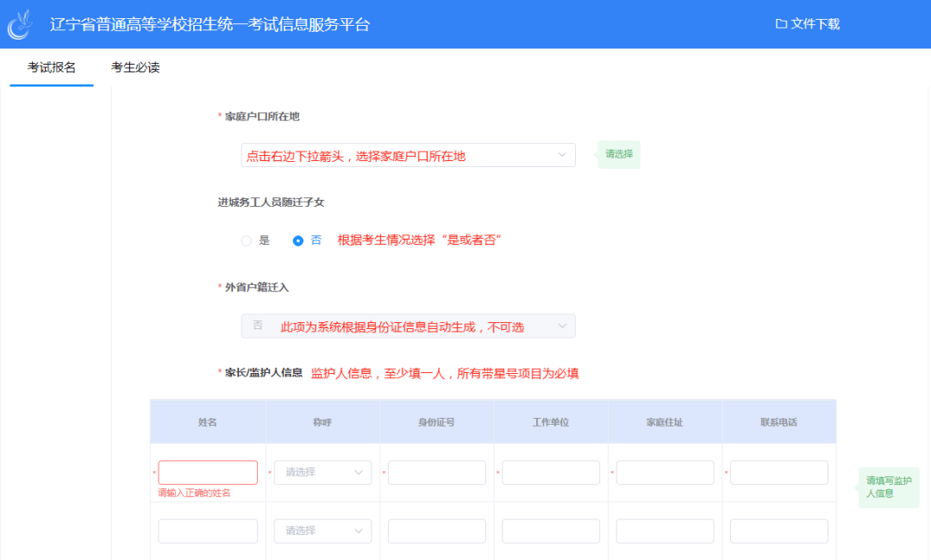This screenshot has height=560, width=931.
Task: Click first row 姓名 input field
Action: 208,472
